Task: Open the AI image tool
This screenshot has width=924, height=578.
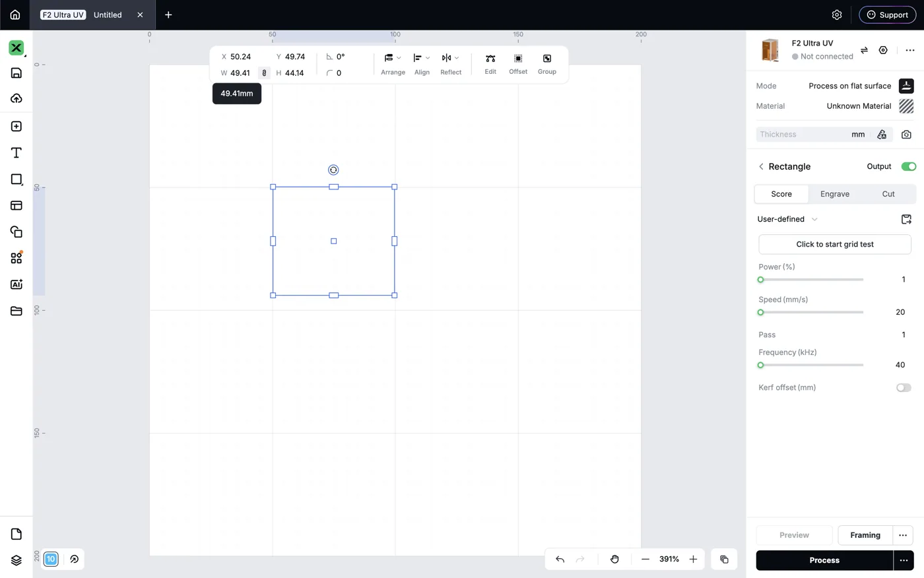Action: [16, 284]
